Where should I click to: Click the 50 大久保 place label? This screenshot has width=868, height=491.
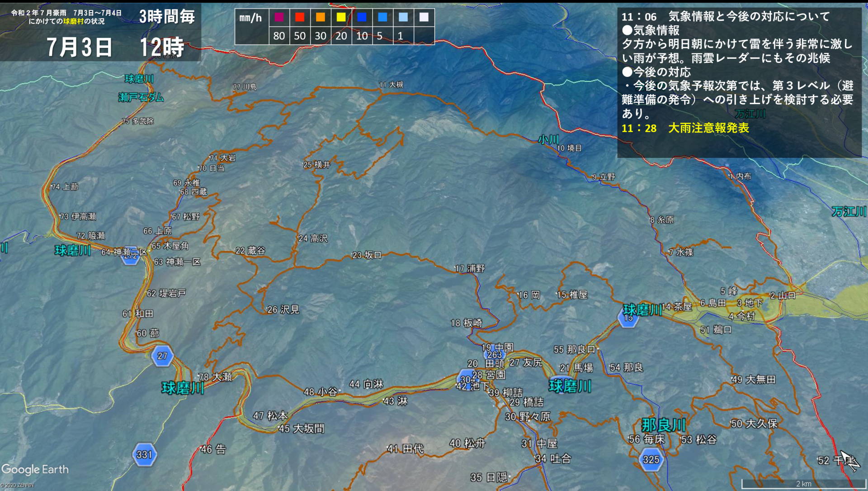(x=754, y=424)
